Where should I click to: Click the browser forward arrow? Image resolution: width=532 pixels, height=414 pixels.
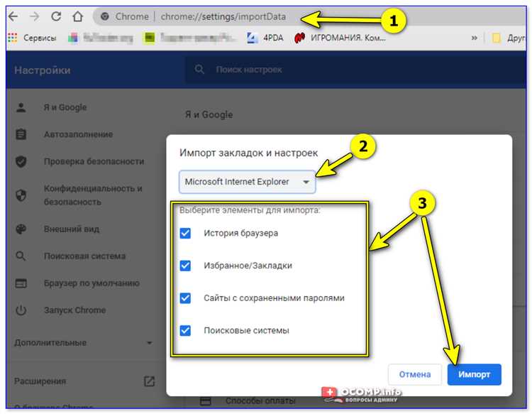34,16
